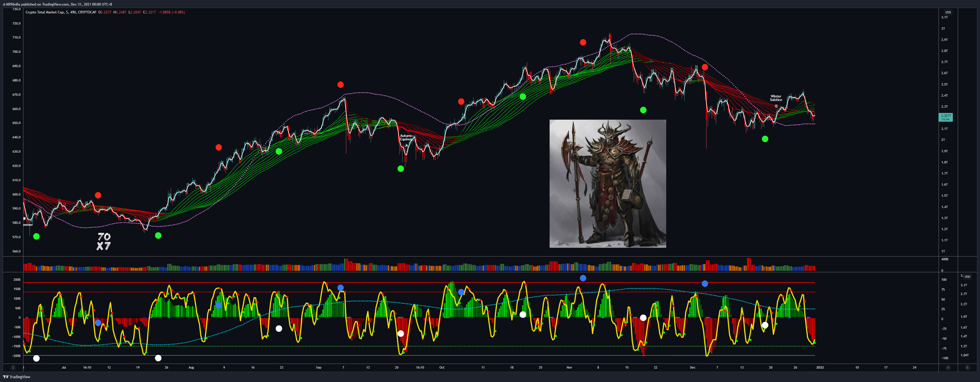
Task: Click the current price label 2.221T
Action: pos(946,117)
